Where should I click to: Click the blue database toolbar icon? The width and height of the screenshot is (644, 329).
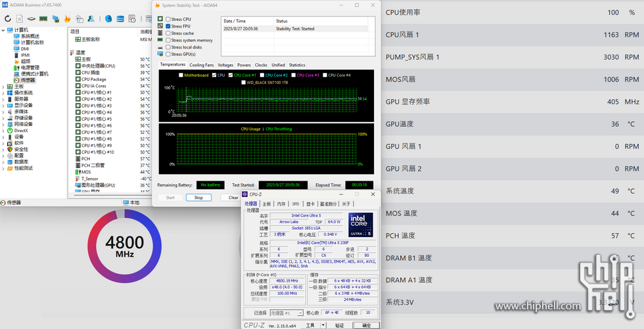pyautogui.click(x=120, y=18)
